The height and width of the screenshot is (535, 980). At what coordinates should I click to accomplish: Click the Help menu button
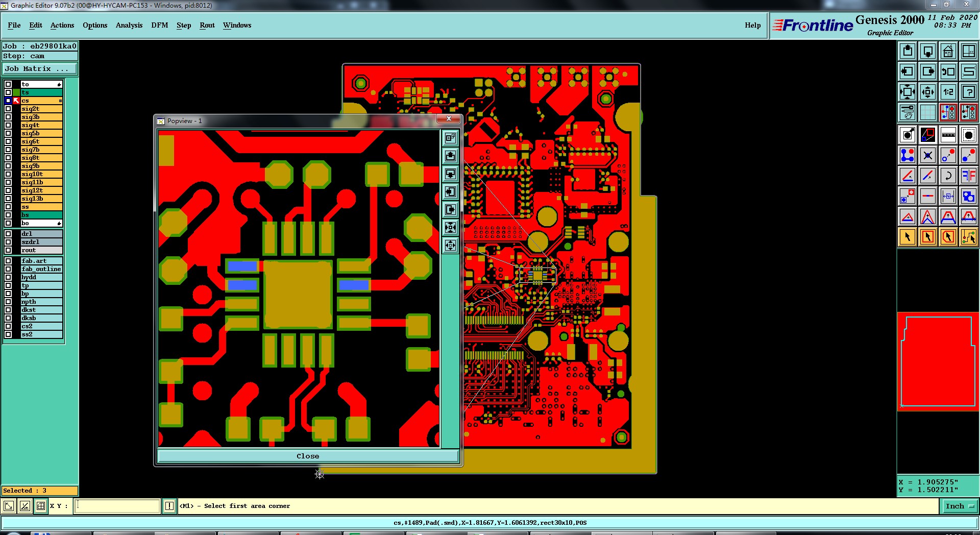[x=752, y=25]
